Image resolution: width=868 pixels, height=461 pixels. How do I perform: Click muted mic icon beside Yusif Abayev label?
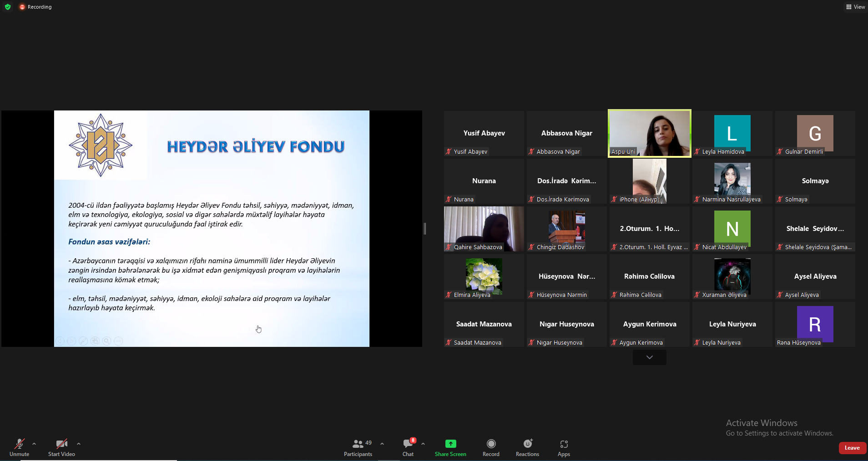[x=449, y=151]
